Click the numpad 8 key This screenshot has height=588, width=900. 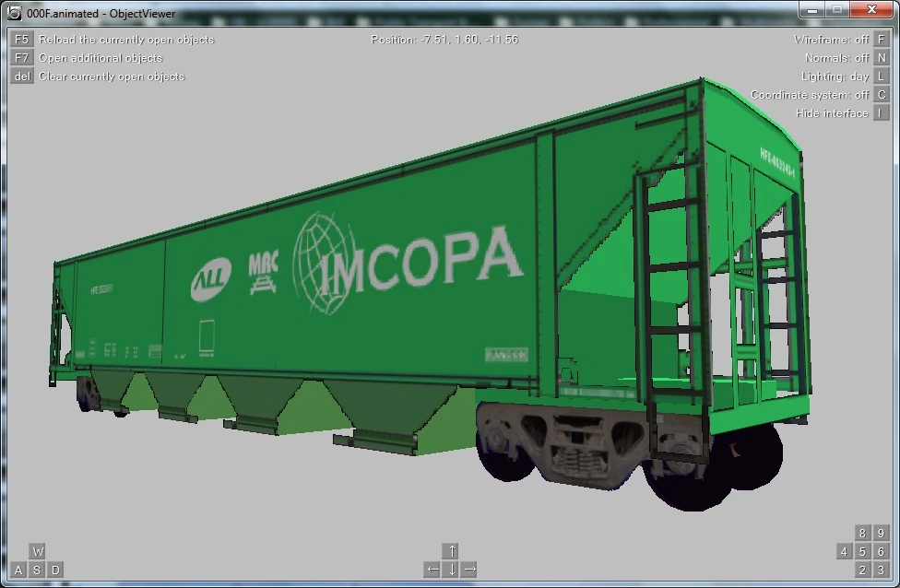tap(862, 533)
